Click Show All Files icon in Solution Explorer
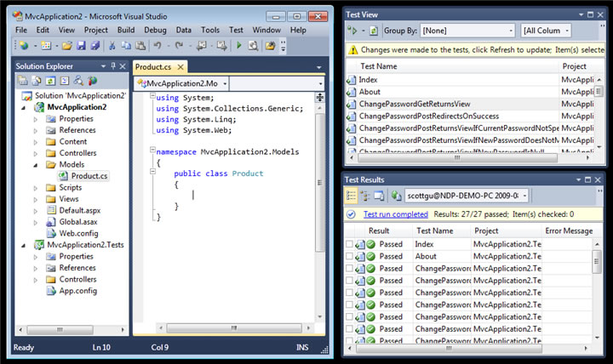 tap(37, 81)
